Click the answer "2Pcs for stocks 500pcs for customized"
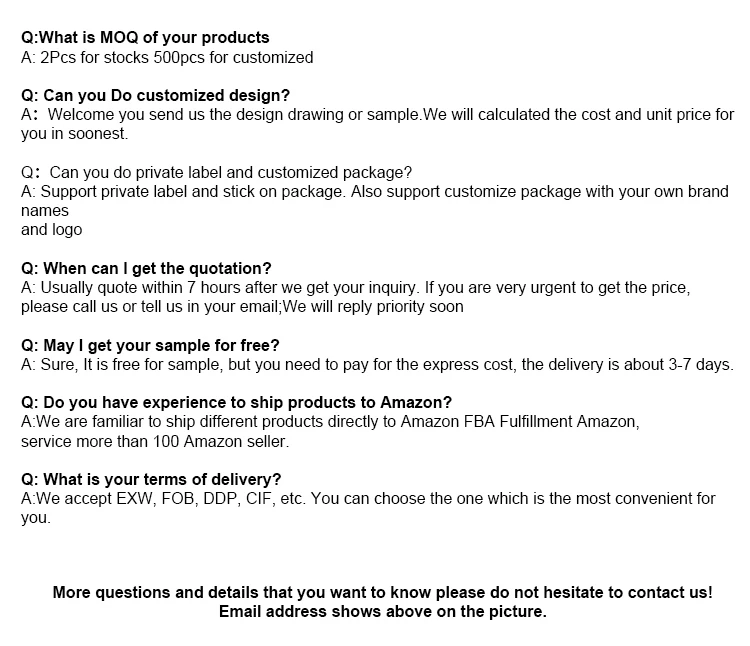The height and width of the screenshot is (646, 750). (167, 57)
